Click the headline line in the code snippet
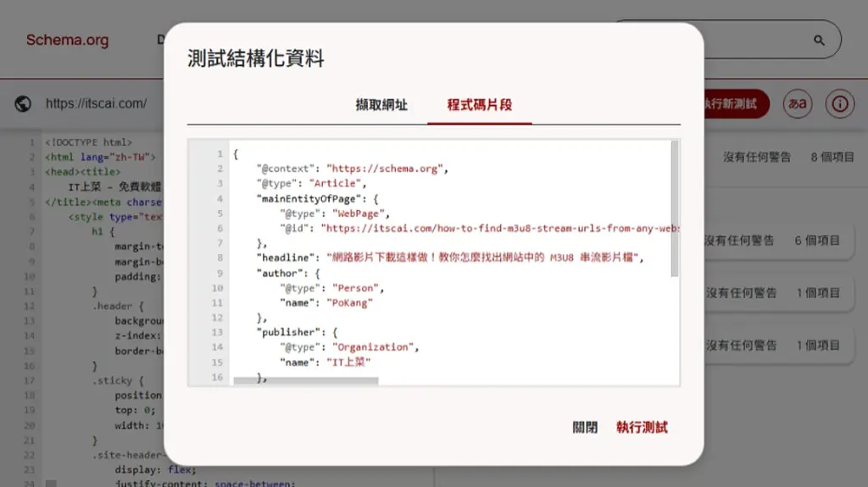Viewport: 868px width, 487px height. 449,257
